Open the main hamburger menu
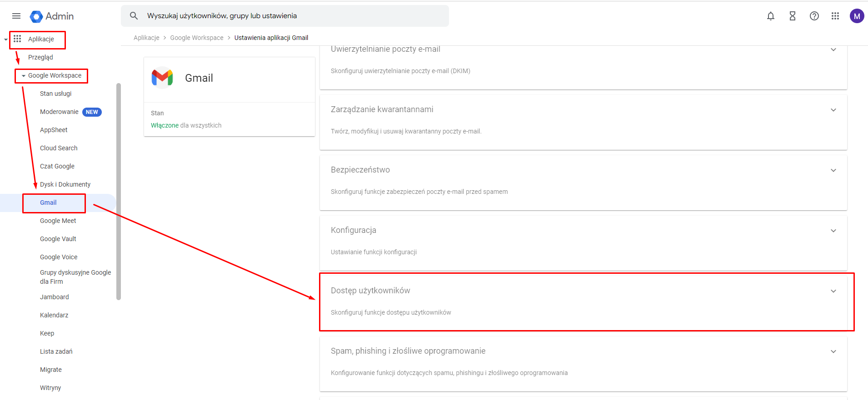Screen dimensions: 868x400 [16, 16]
